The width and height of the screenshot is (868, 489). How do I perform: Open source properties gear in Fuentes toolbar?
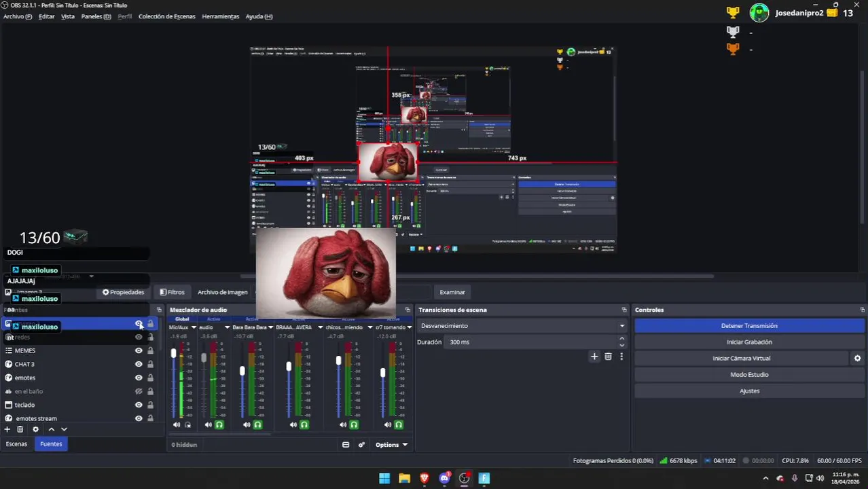point(36,429)
